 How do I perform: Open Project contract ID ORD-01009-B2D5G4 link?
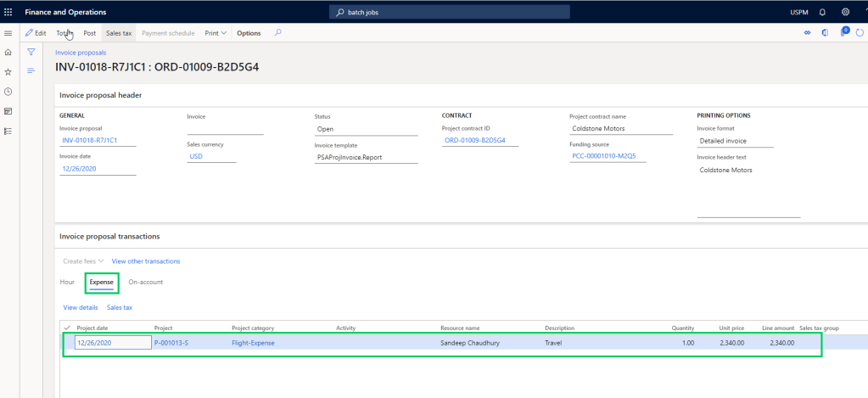(x=474, y=140)
